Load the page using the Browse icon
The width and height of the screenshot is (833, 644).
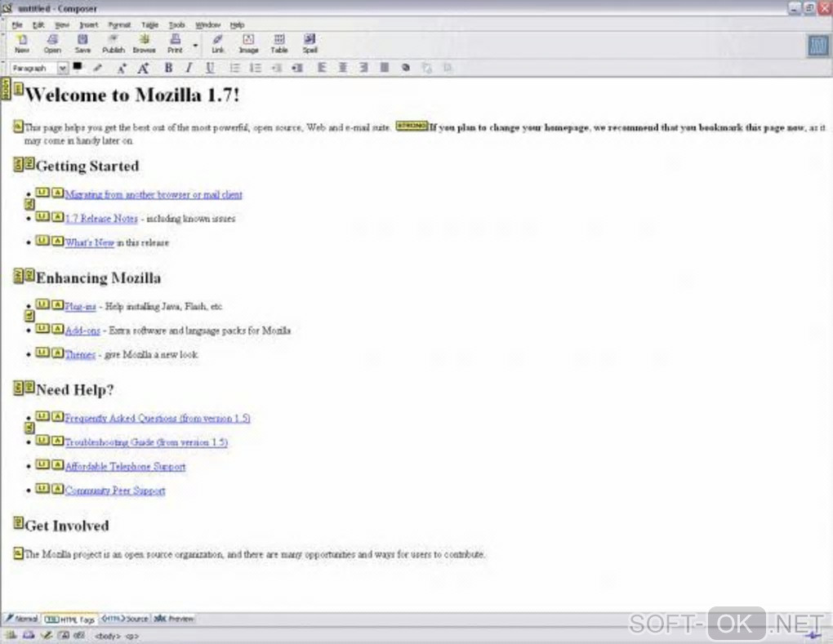click(144, 43)
